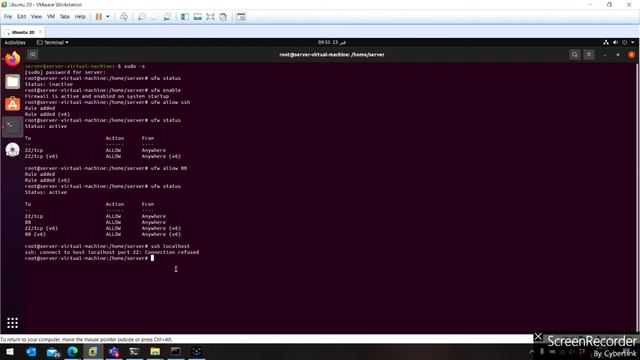Open Files from the Ubuntu dock
The image size is (640, 360).
point(13,82)
